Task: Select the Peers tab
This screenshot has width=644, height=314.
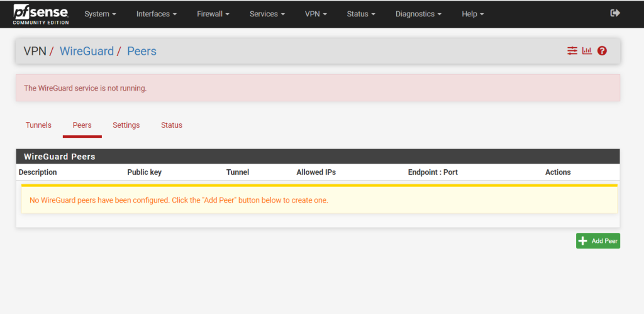Action: 82,125
